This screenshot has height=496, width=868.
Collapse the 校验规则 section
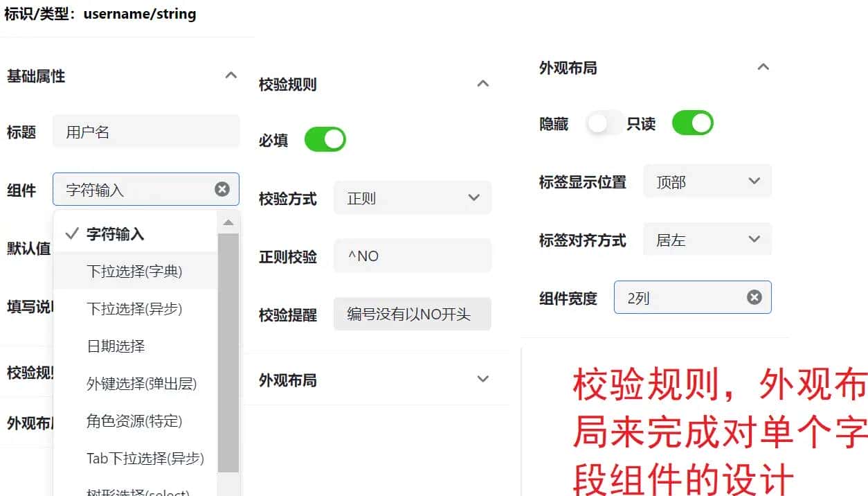pyautogui.click(x=482, y=83)
